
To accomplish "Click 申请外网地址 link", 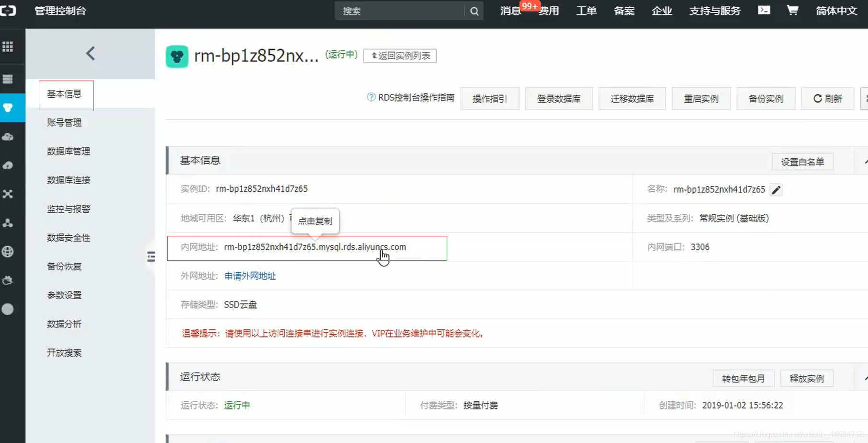I will pos(250,276).
